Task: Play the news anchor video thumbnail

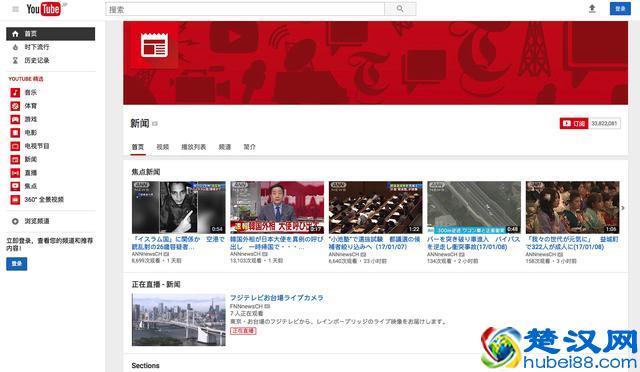Action: point(277,207)
